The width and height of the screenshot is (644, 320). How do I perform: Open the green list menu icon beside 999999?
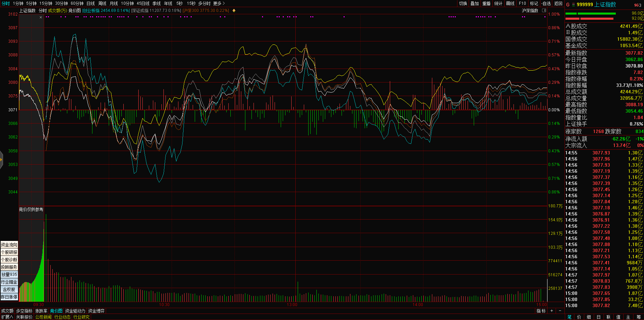573,4
